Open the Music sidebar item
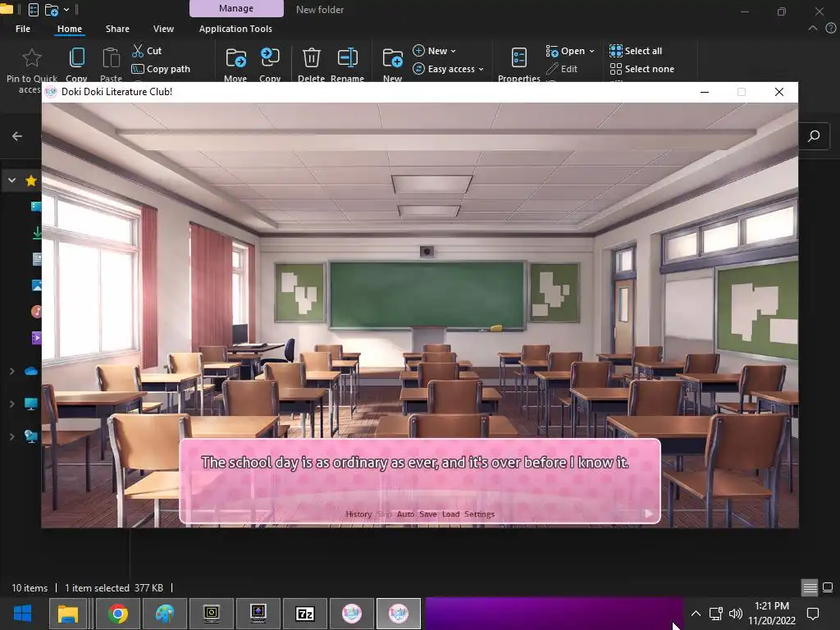Image resolution: width=840 pixels, height=630 pixels. point(36,311)
